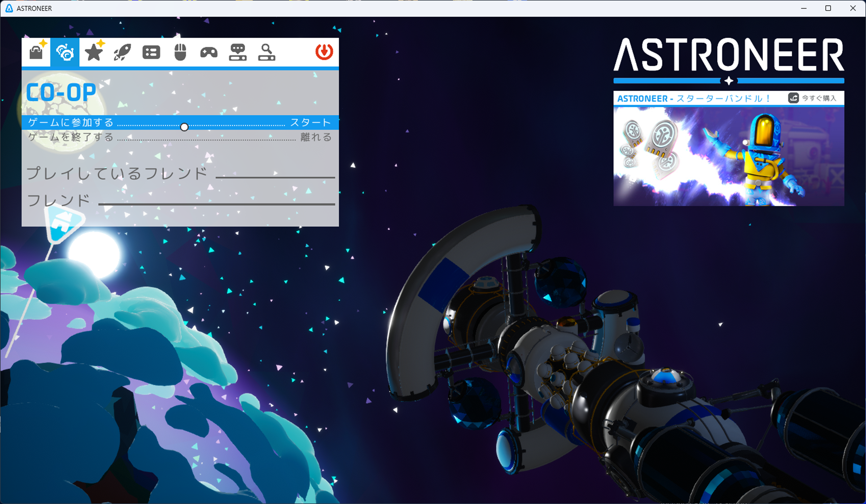
Task: Click the 離れる button
Action: click(x=316, y=137)
